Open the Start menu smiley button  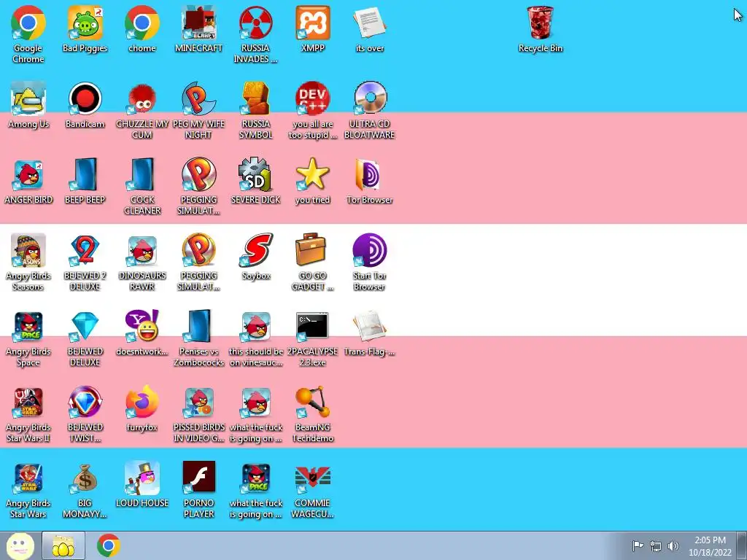click(x=20, y=545)
